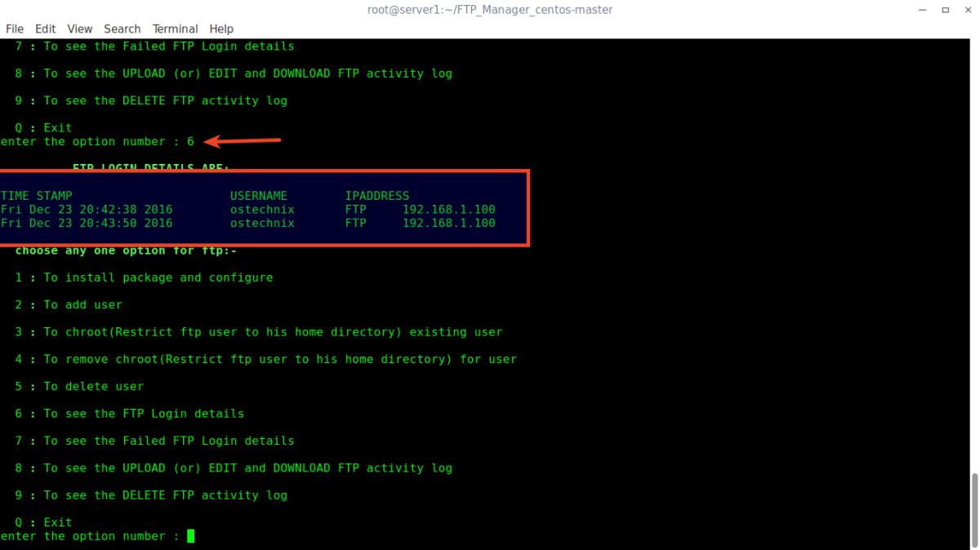Click the line '3 : To chroot' existing user
The image size is (980, 550).
(x=259, y=332)
